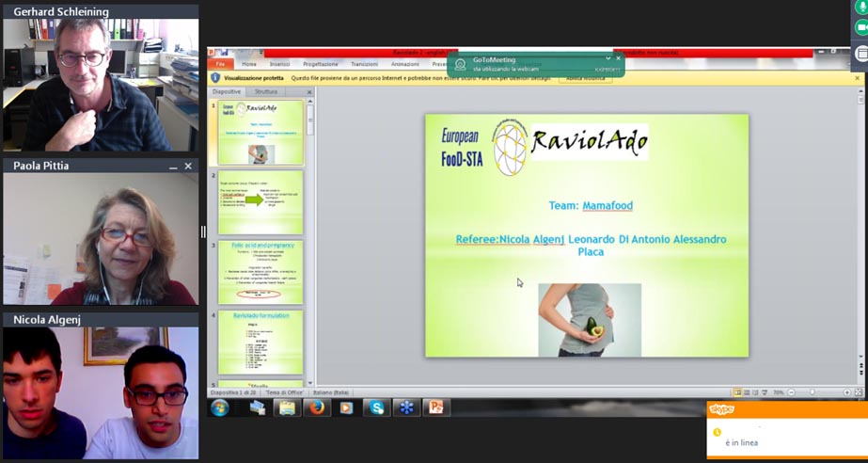Minimize Paola Pittia webcam tile
Image resolution: width=868 pixels, height=463 pixels.
pos(173,167)
